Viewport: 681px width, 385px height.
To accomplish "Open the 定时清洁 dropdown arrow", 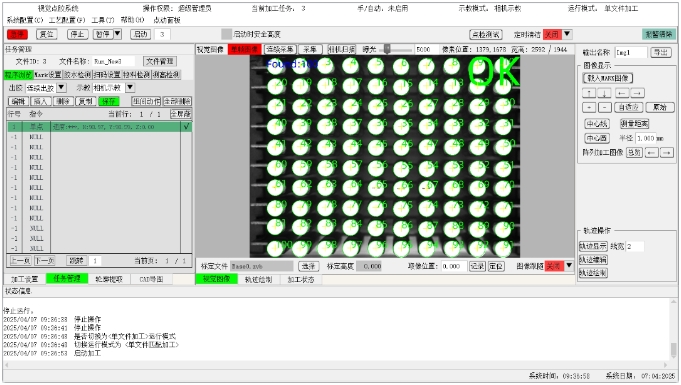I will coord(567,34).
